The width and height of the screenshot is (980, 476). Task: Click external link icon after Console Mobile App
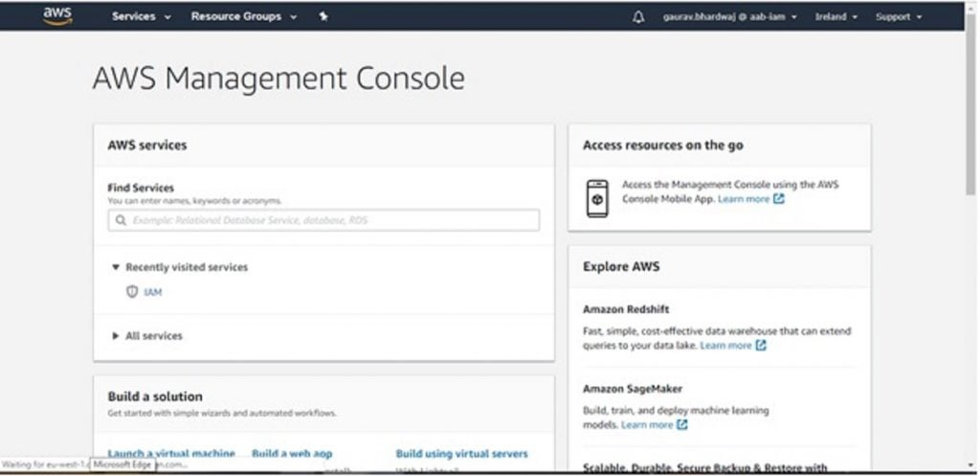(x=778, y=199)
